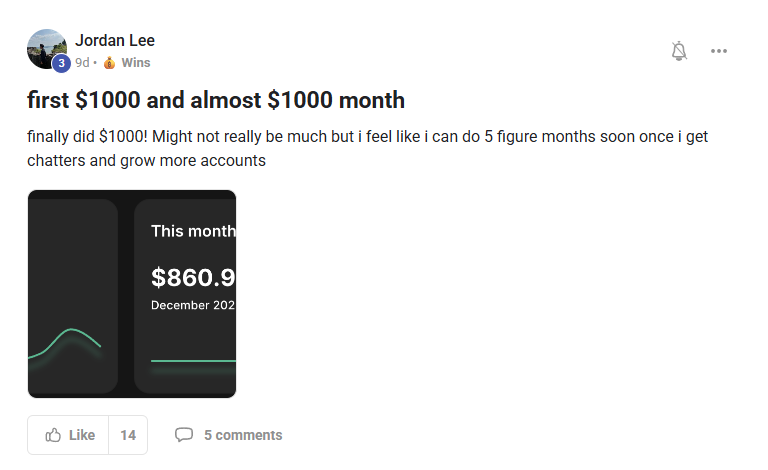
Task: Click the Jordan Lee author name
Action: [115, 41]
